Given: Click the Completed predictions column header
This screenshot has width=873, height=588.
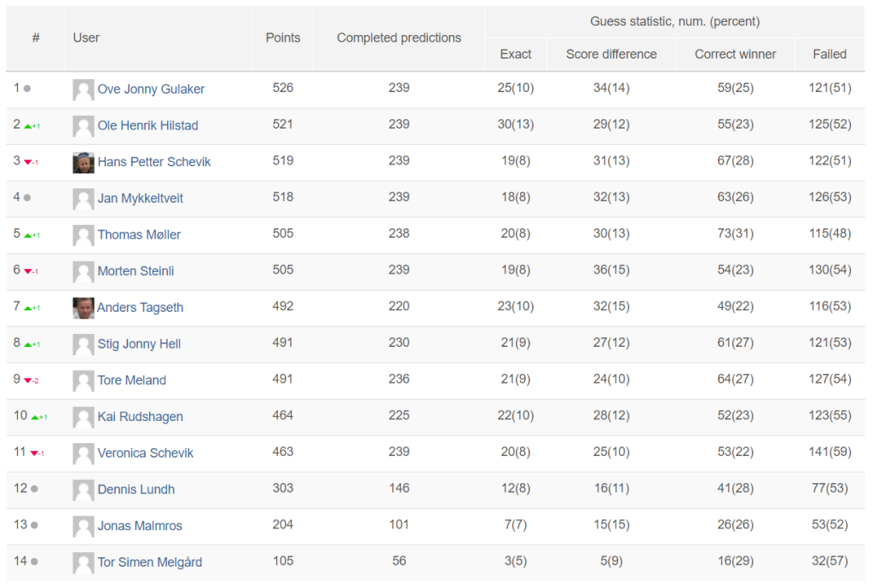Looking at the screenshot, I should pos(399,37).
